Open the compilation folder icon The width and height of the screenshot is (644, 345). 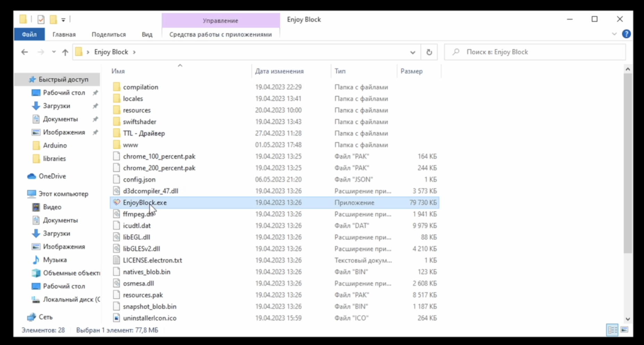117,87
